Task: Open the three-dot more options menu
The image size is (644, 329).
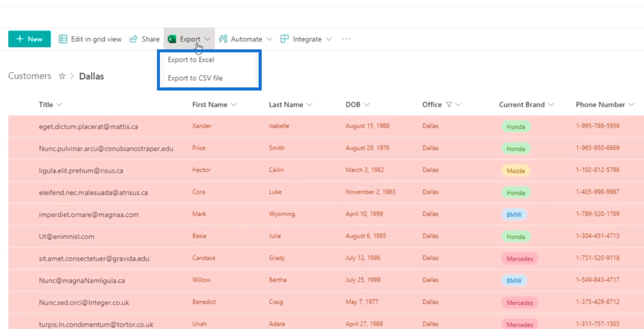Action: (x=346, y=39)
